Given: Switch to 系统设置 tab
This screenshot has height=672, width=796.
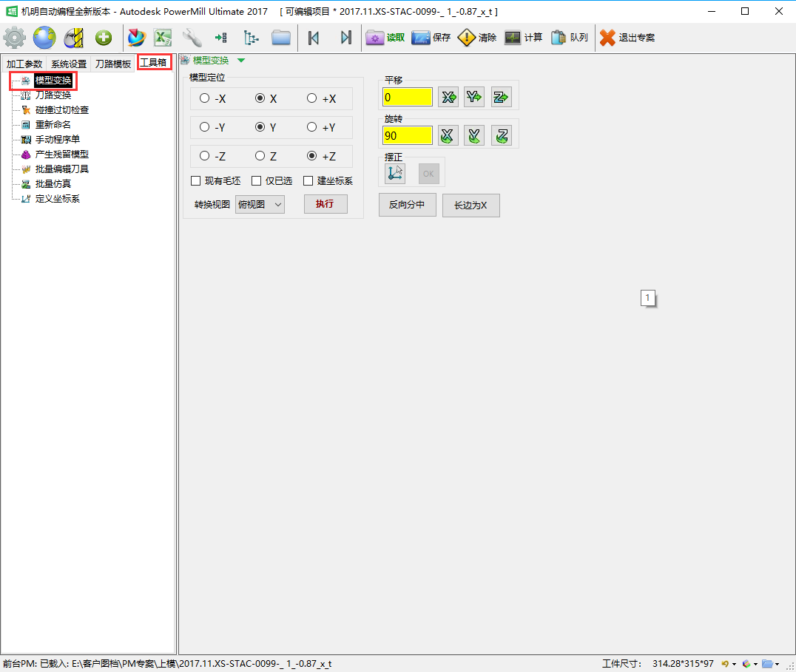Looking at the screenshot, I should click(69, 64).
